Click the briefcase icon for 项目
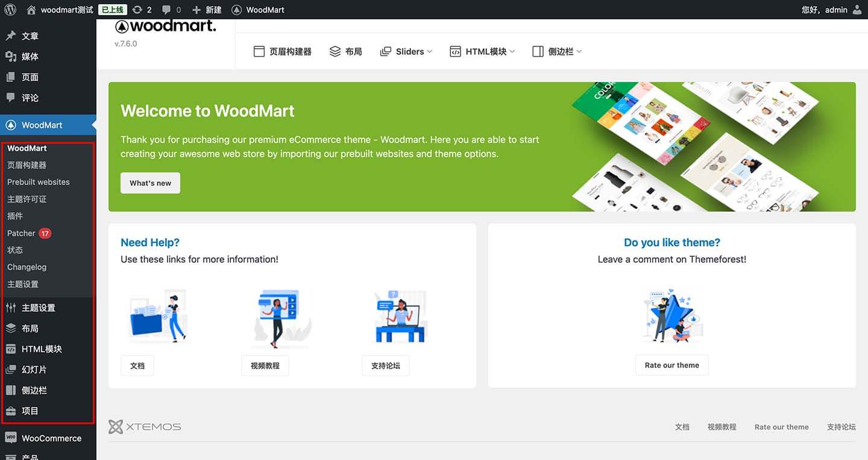The width and height of the screenshot is (868, 460). coord(11,411)
